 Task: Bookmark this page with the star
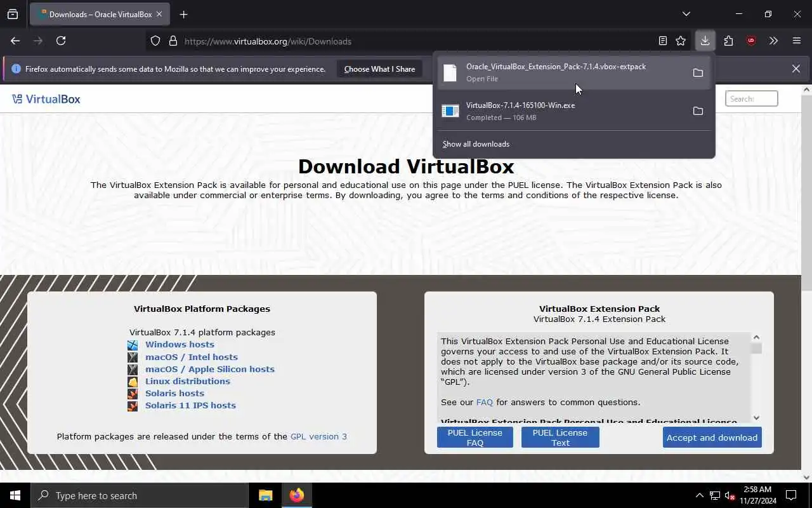681,41
